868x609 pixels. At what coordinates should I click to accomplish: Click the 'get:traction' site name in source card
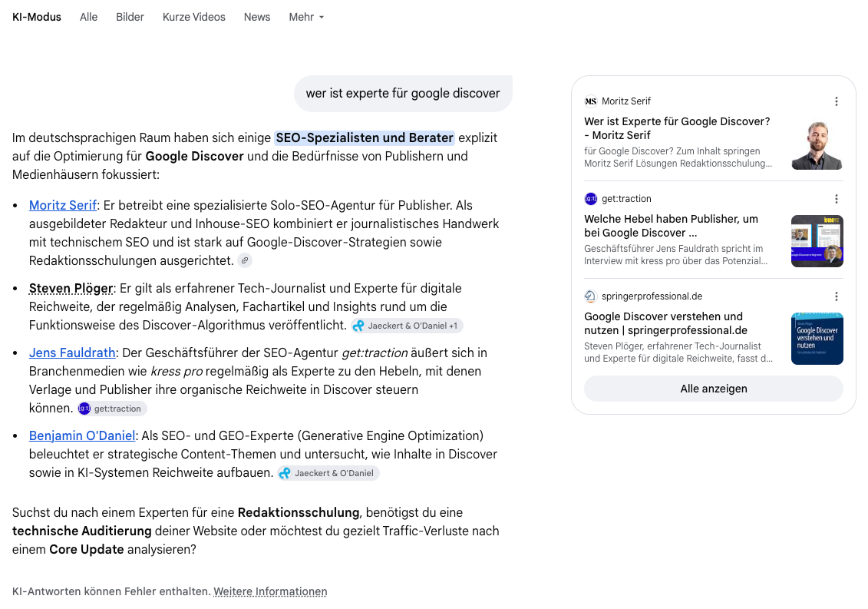pyautogui.click(x=627, y=199)
